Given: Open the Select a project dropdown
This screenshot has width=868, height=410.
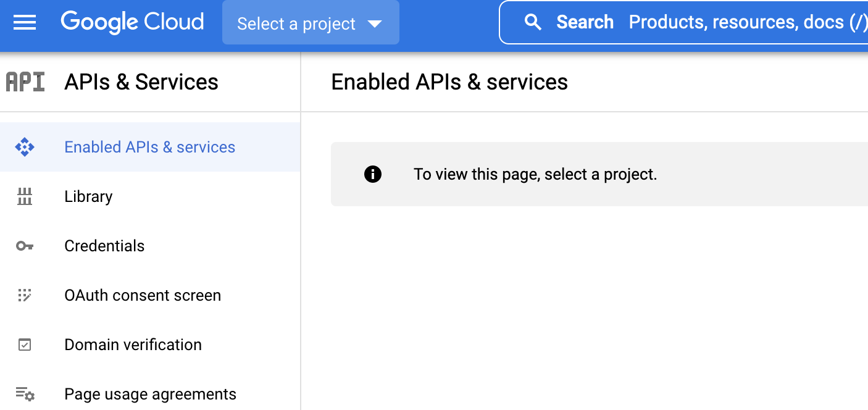Looking at the screenshot, I should point(296,23).
